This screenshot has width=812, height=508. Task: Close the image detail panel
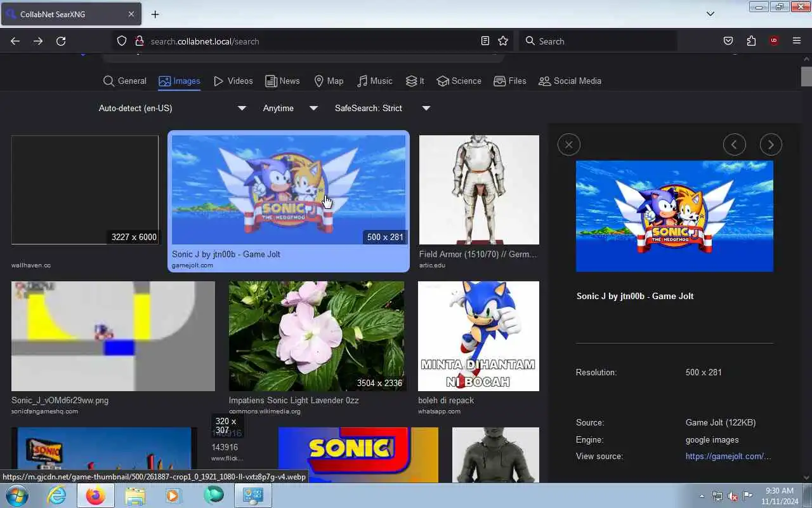click(x=569, y=145)
